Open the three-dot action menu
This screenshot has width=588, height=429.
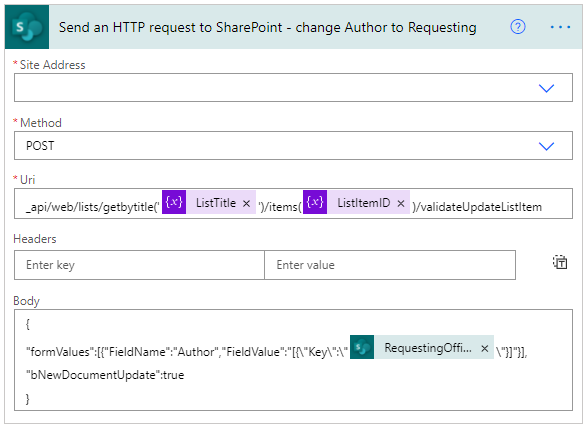pyautogui.click(x=560, y=27)
